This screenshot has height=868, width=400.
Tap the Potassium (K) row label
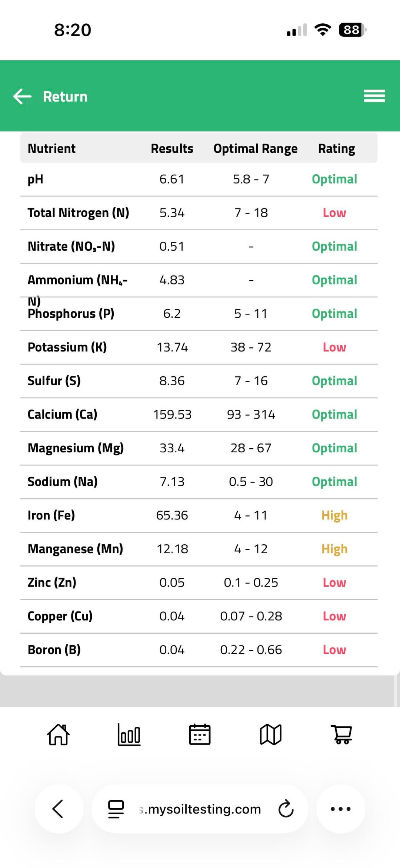67,347
